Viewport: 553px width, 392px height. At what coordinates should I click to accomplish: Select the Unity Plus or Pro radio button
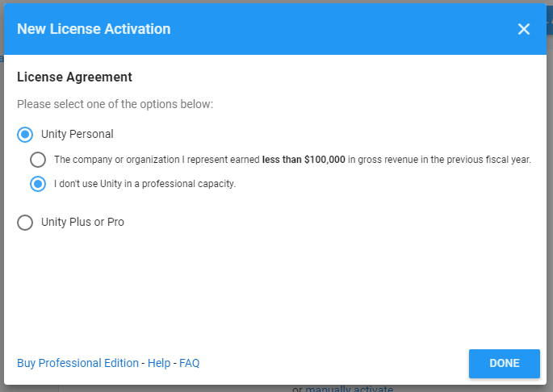(25, 222)
